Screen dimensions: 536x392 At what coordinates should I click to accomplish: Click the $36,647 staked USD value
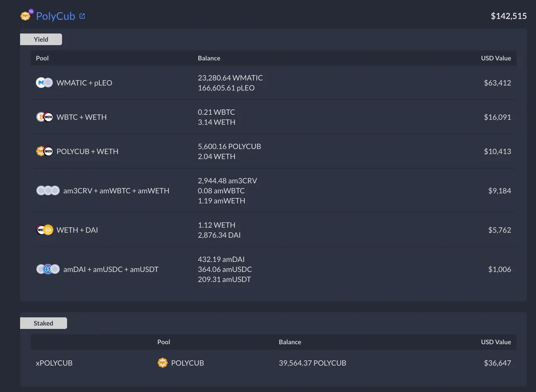pos(497,363)
